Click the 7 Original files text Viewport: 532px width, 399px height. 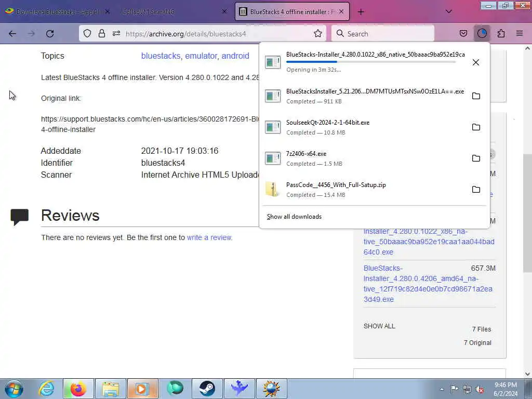point(477,343)
